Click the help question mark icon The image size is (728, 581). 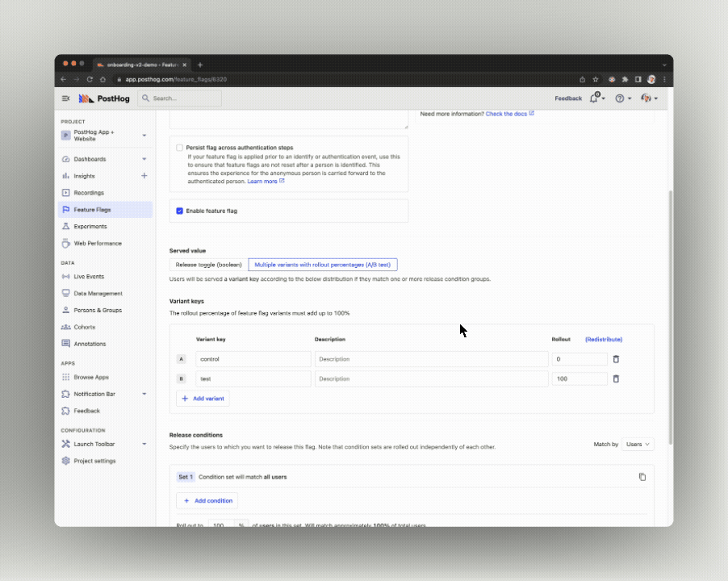coord(620,98)
